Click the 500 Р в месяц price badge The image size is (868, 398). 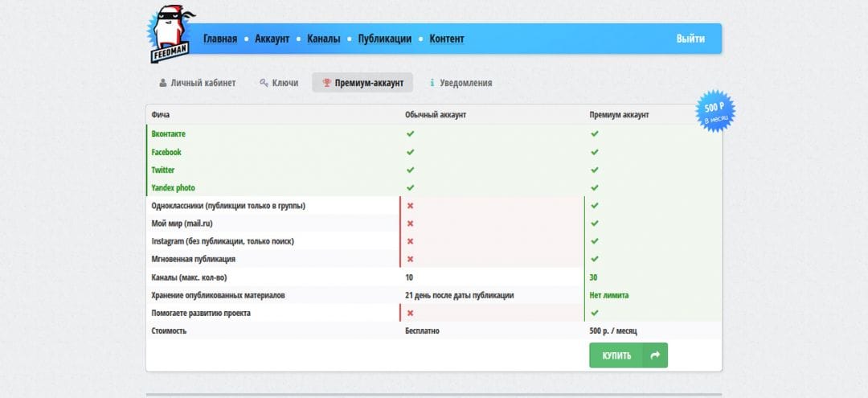715,111
